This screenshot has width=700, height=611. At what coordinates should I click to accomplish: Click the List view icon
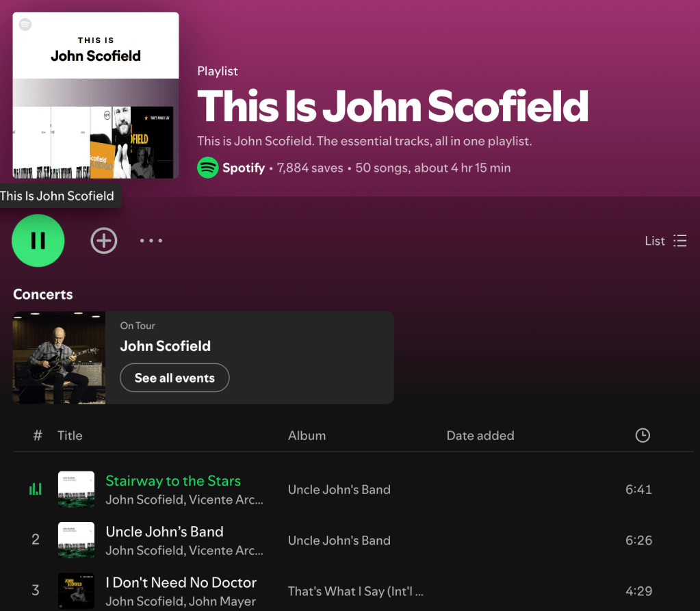680,241
